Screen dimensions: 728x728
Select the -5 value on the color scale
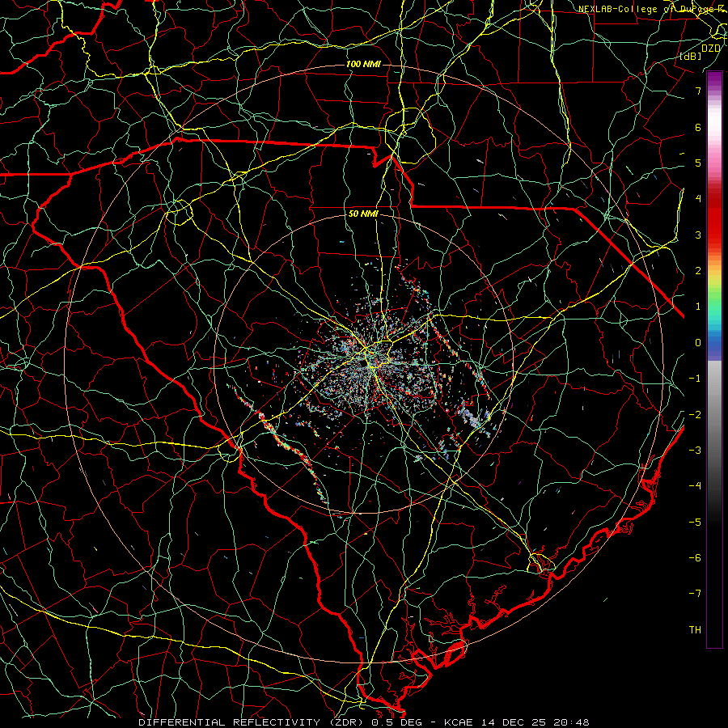click(x=695, y=523)
